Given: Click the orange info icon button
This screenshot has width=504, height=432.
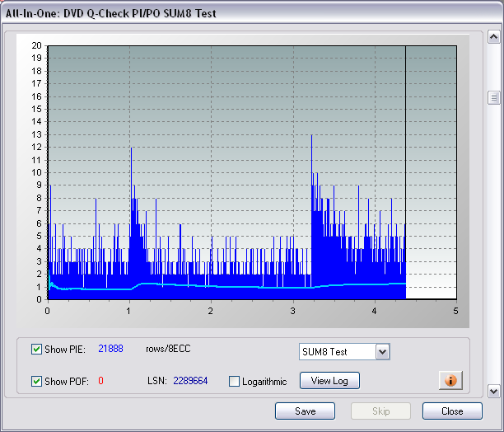Looking at the screenshot, I should 450,380.
